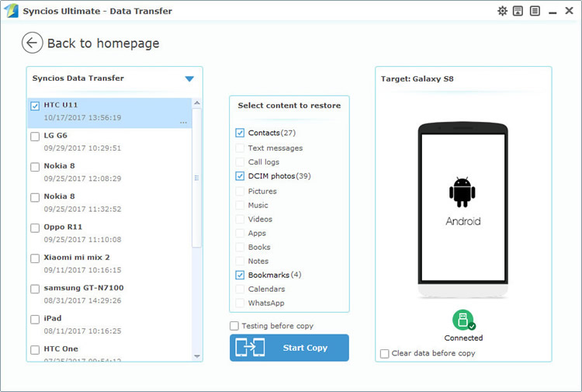Click the Start Copy button
The height and width of the screenshot is (392, 582).
point(289,348)
